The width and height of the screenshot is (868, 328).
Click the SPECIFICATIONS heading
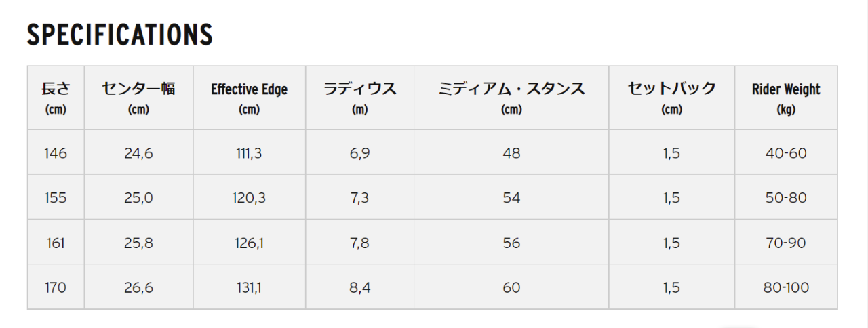119,35
